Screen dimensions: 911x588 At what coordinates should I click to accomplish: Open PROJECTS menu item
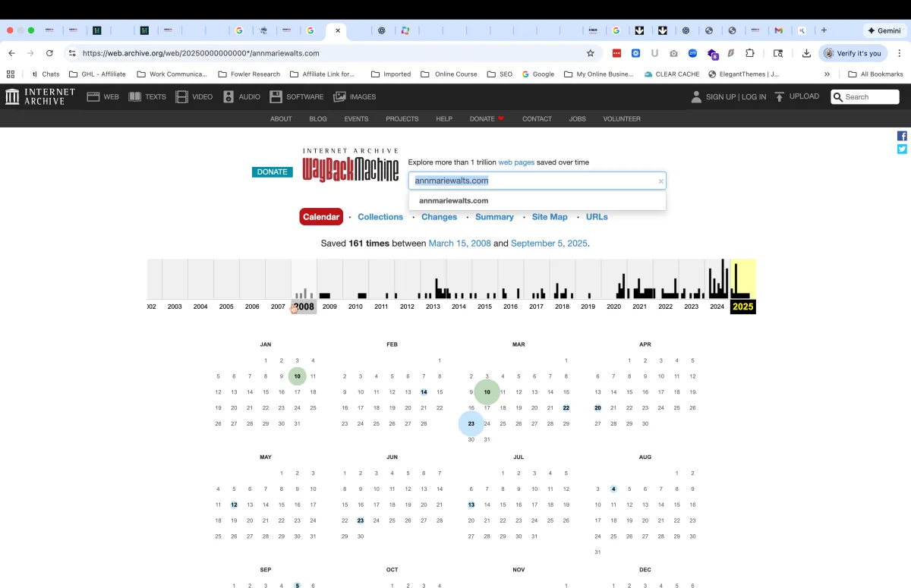pos(402,119)
